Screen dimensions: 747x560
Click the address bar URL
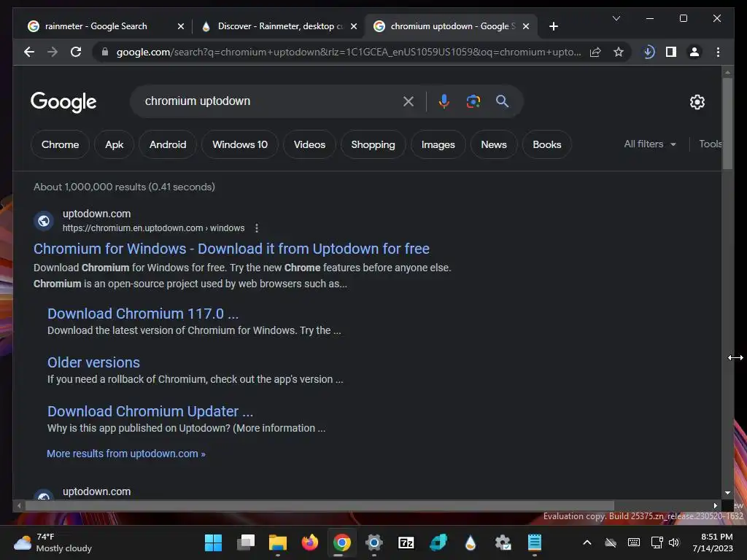pos(348,52)
